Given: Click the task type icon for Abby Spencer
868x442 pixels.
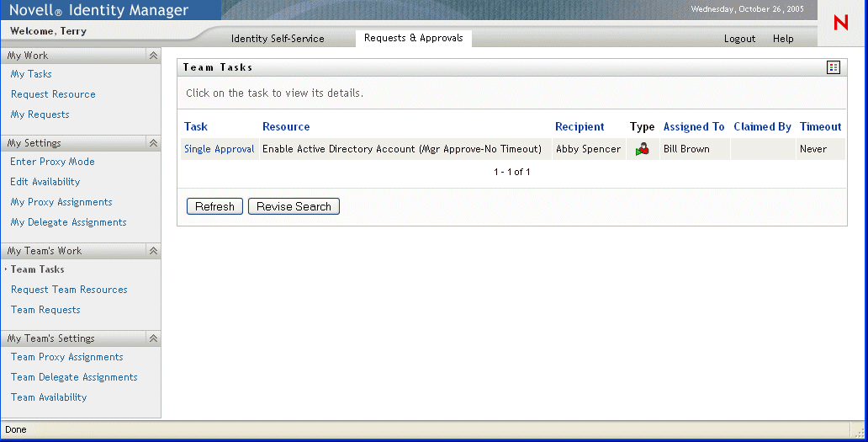Looking at the screenshot, I should [642, 149].
